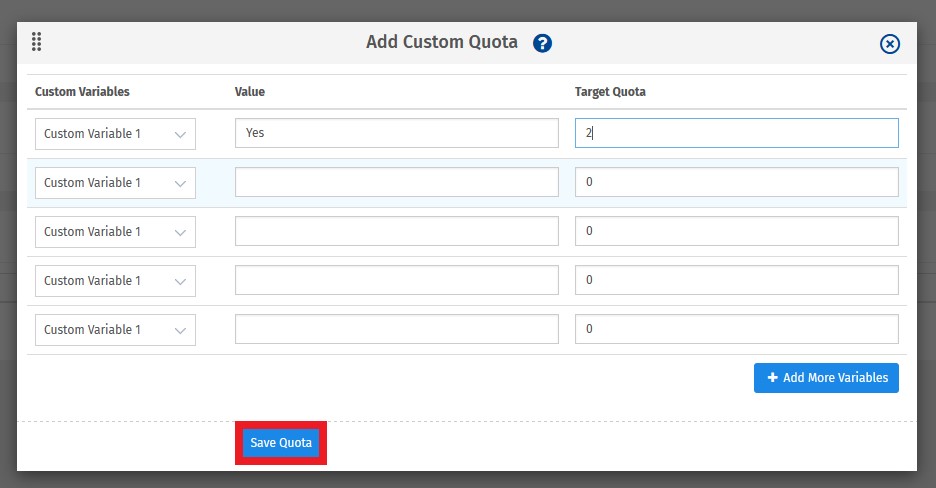Click the Save Quota button
The width and height of the screenshot is (936, 488).
pos(281,443)
